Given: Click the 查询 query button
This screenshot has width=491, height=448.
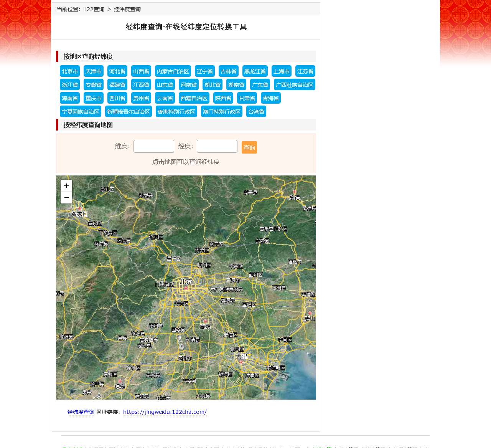Looking at the screenshot, I should (x=249, y=147).
